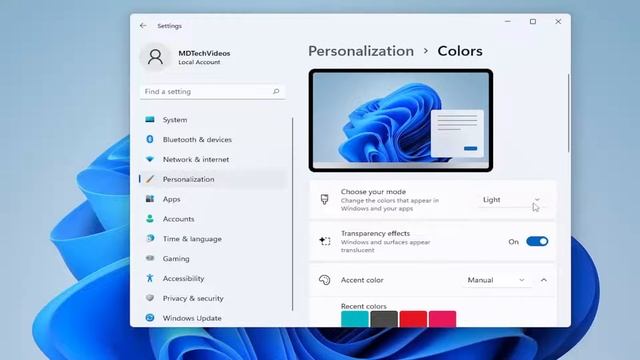The height and width of the screenshot is (360, 640).
Task: Pick the pink recent color swatch
Action: 442,319
